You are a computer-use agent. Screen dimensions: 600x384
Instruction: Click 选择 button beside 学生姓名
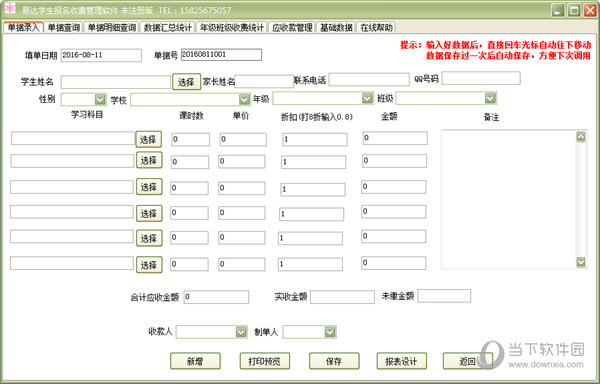[x=186, y=82]
